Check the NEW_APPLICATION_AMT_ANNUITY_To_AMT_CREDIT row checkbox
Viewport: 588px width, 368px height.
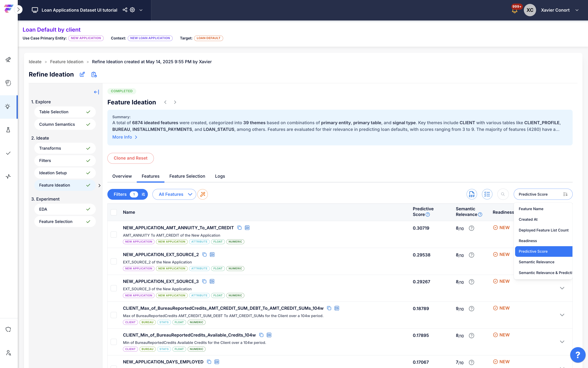[114, 235]
